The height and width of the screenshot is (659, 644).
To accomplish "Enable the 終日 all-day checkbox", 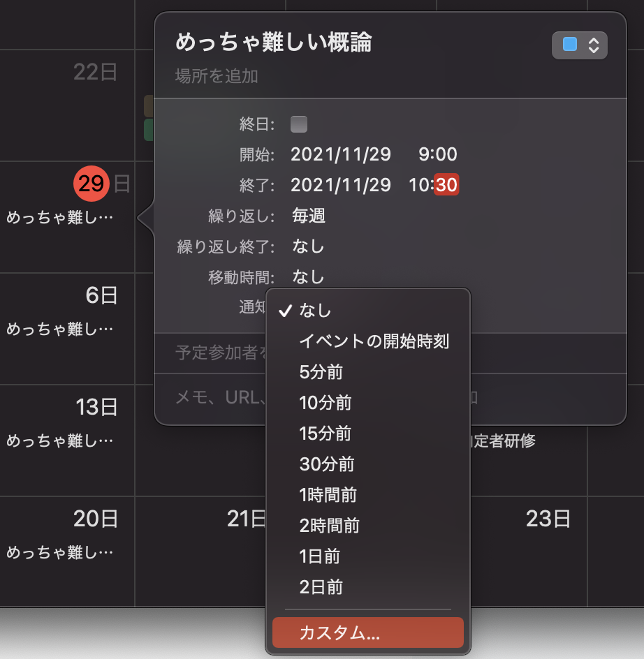I will coord(299,124).
